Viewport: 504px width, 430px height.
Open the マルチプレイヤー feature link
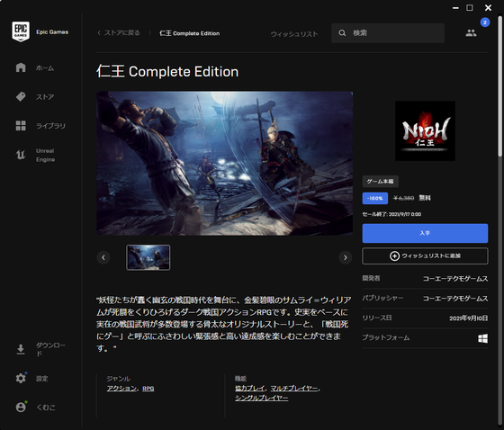[294, 389]
